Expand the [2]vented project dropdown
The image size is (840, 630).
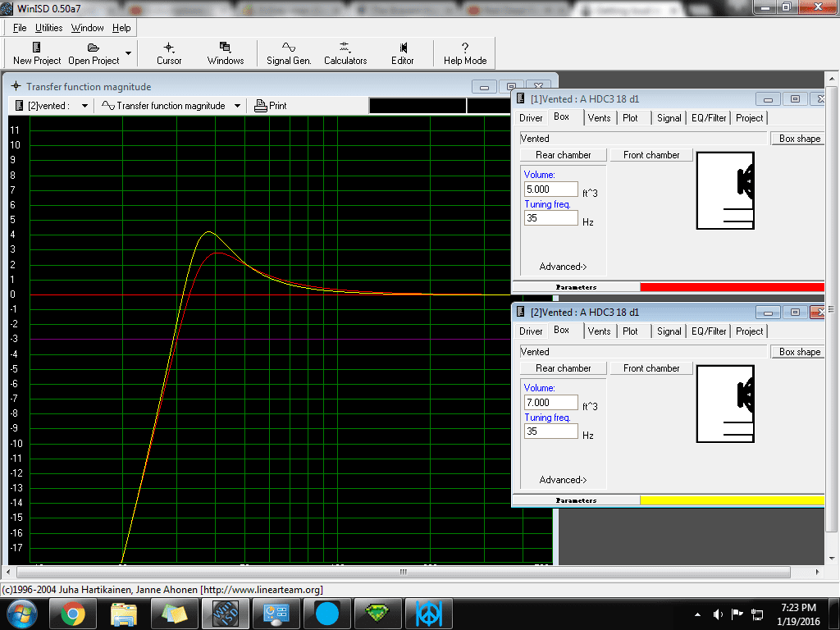pos(84,106)
